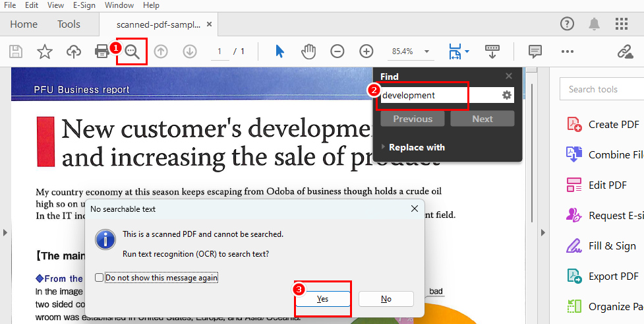This screenshot has height=324, width=644.
Task: Click the Combine Files tool icon
Action: pos(574,154)
